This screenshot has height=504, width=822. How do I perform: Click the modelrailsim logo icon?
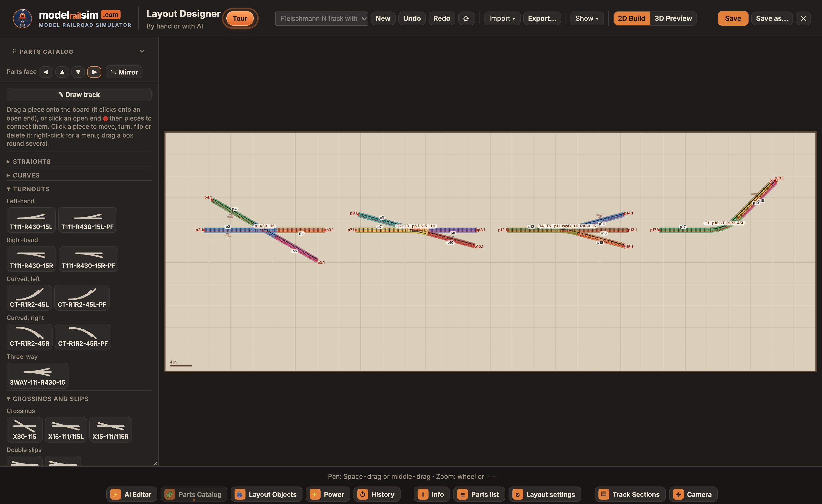click(x=22, y=18)
